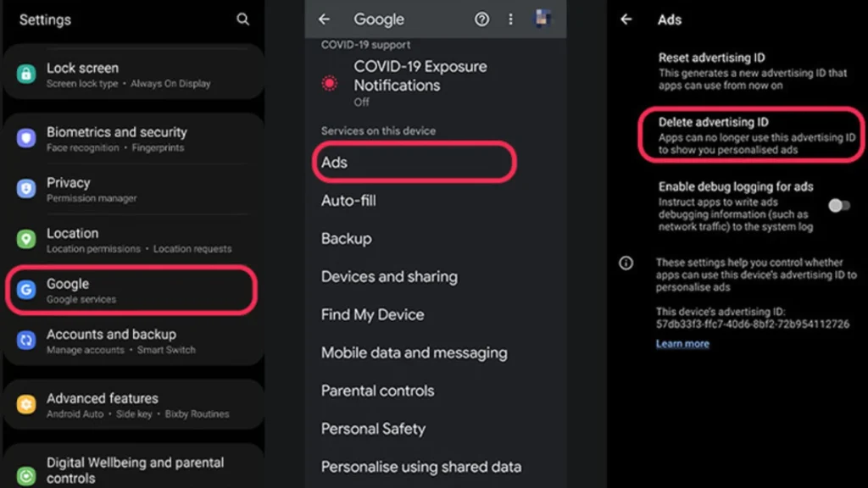This screenshot has width=868, height=488.
Task: Select Find My Device
Action: [372, 314]
